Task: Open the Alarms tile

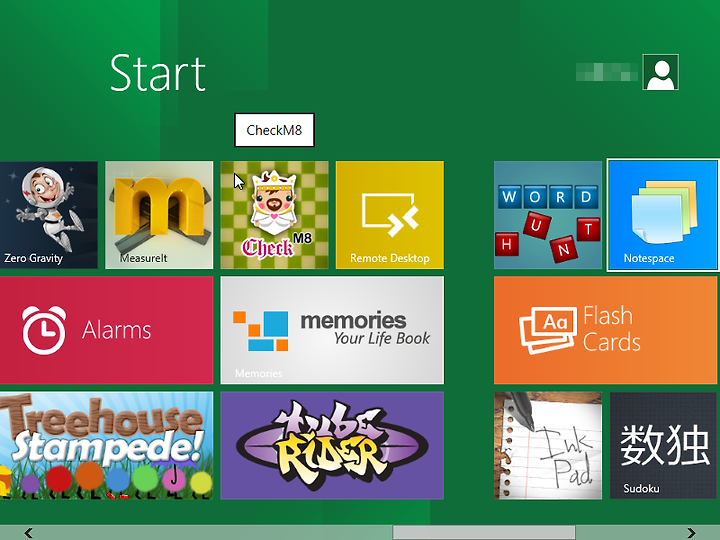Action: tap(107, 330)
